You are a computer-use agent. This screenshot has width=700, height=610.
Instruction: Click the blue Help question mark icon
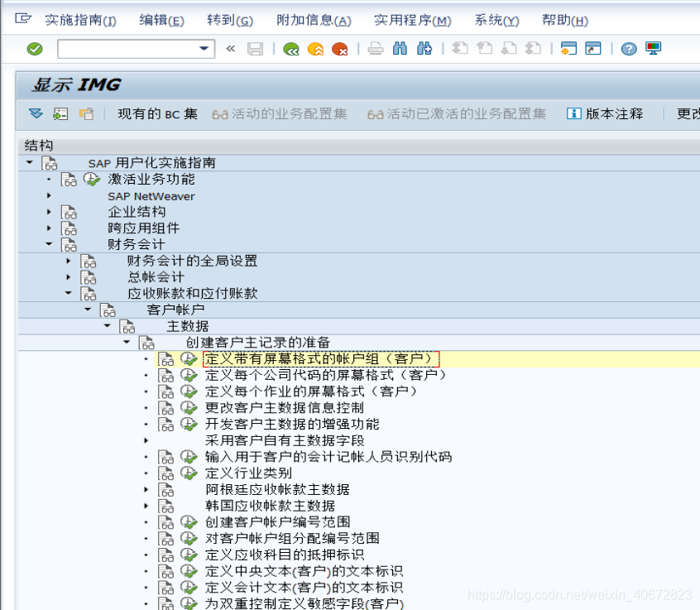(629, 49)
